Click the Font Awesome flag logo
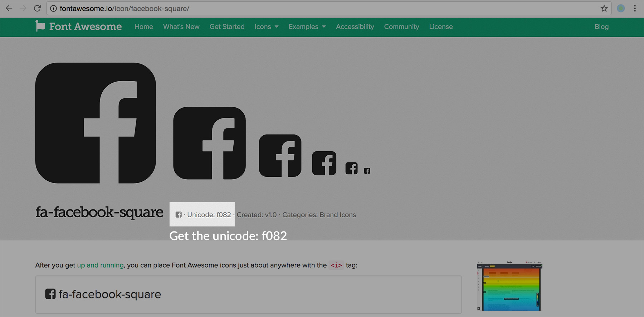Screen dimensions: 644x317 40,26
